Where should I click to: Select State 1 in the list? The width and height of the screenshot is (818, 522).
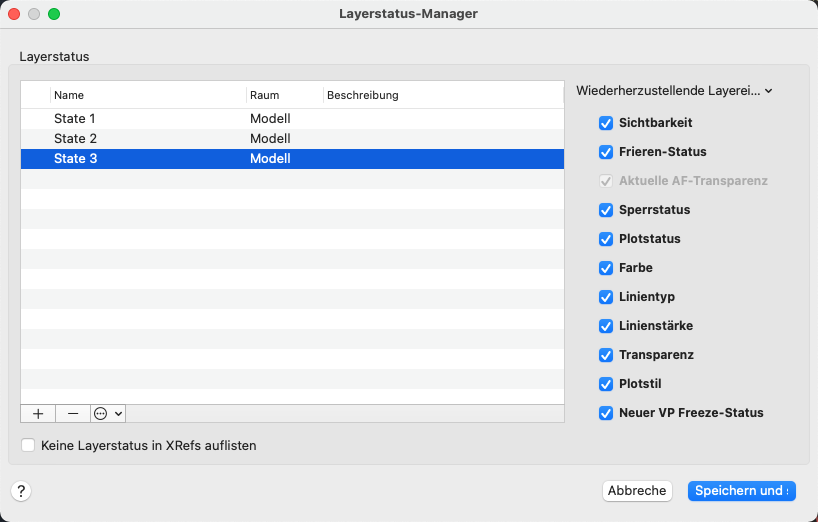[x=75, y=119]
